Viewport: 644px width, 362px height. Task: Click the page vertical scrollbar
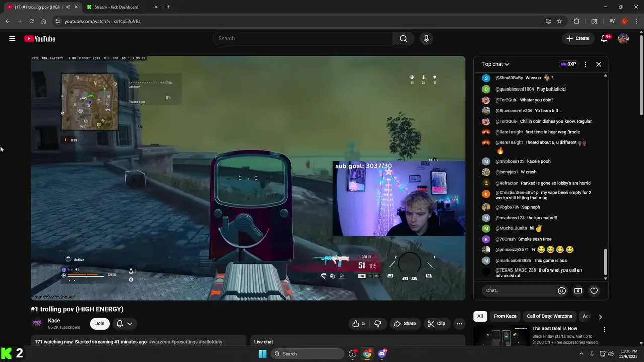coord(641,75)
